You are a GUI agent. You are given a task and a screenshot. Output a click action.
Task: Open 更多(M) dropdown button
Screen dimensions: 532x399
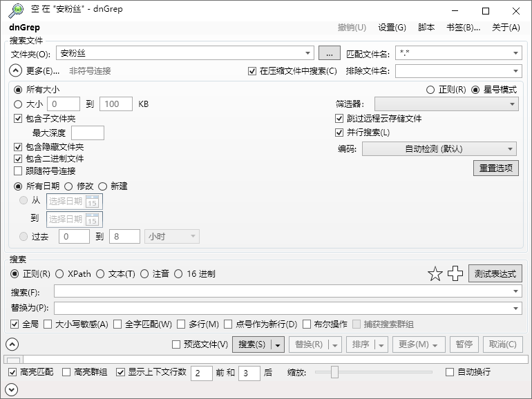coord(418,344)
